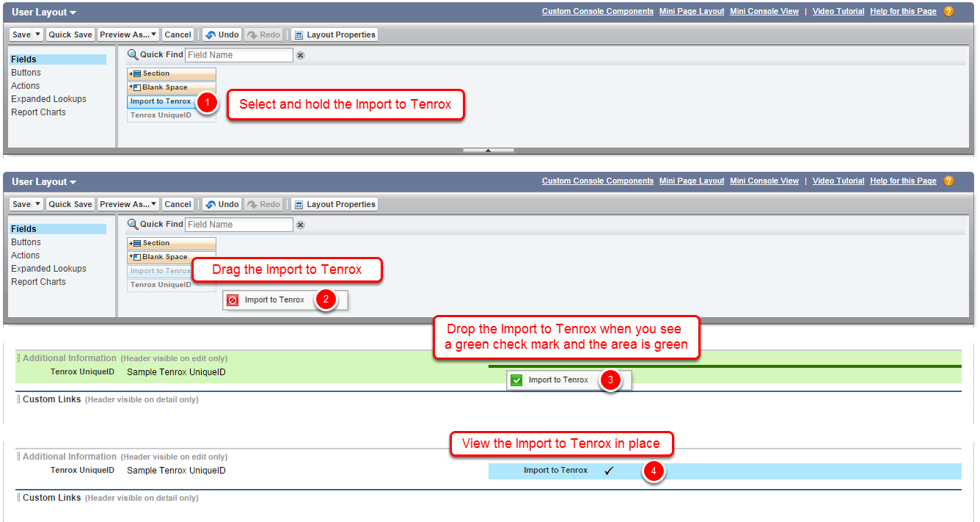Click Cancel in lower toolbar
This screenshot has width=980, height=522.
pyautogui.click(x=178, y=204)
